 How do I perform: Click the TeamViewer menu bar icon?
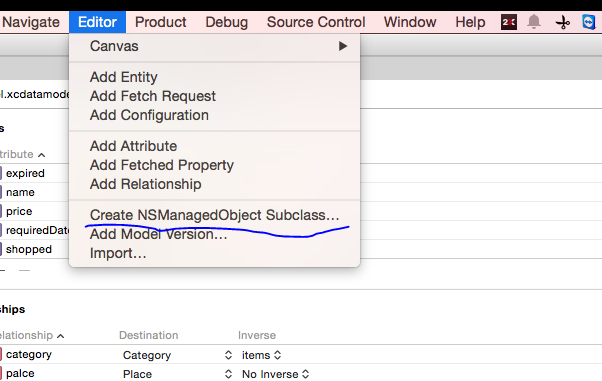pyautogui.click(x=589, y=22)
